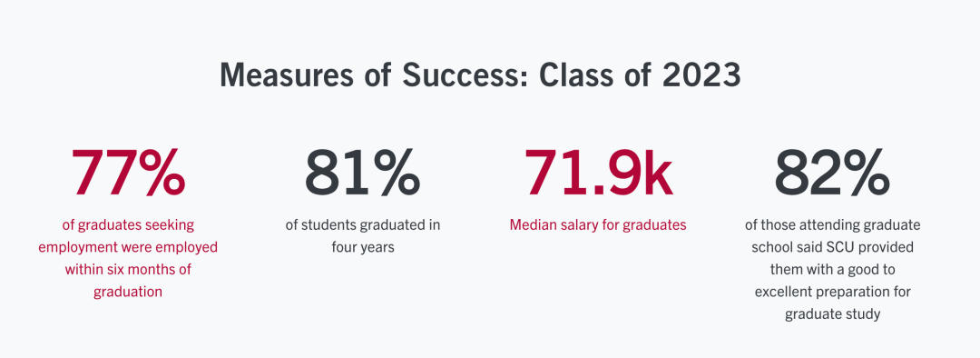Select the red 77% statistic
Screen dimensions: 980x358
128,172
